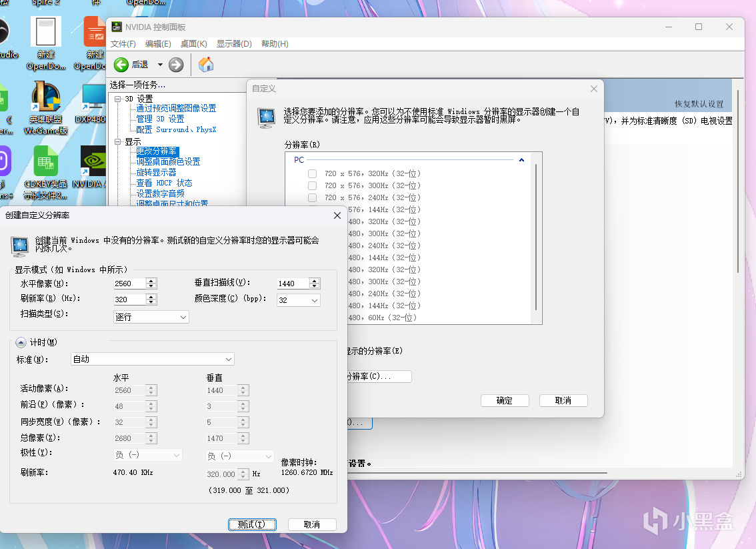Click 取消 in 创建自定义分辨率 dialog

[312, 524]
